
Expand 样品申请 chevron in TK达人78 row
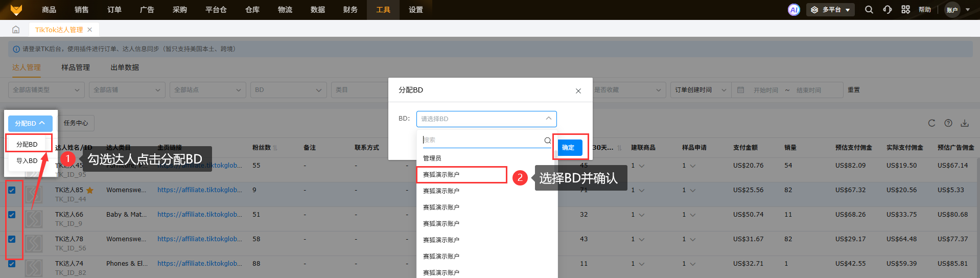pos(693,240)
